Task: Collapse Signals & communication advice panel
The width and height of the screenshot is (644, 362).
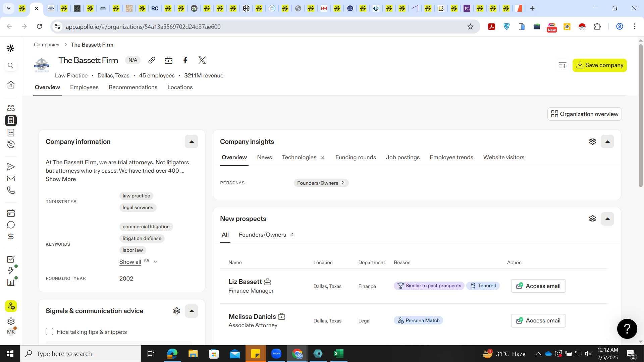Action: click(192, 311)
